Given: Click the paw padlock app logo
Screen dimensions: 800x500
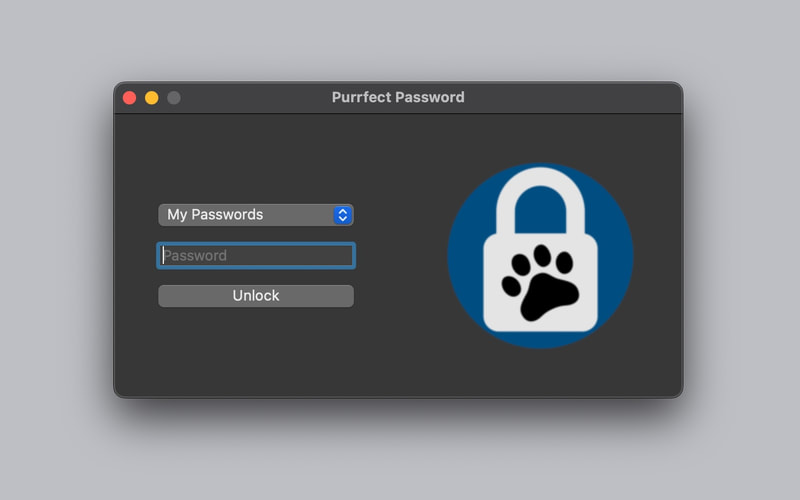Looking at the screenshot, I should click(540, 256).
